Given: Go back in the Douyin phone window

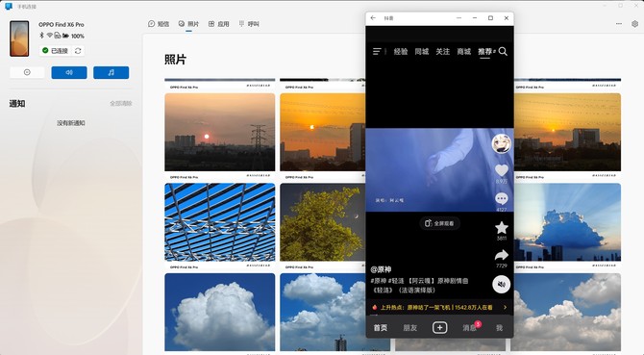Looking at the screenshot, I should (373, 18).
